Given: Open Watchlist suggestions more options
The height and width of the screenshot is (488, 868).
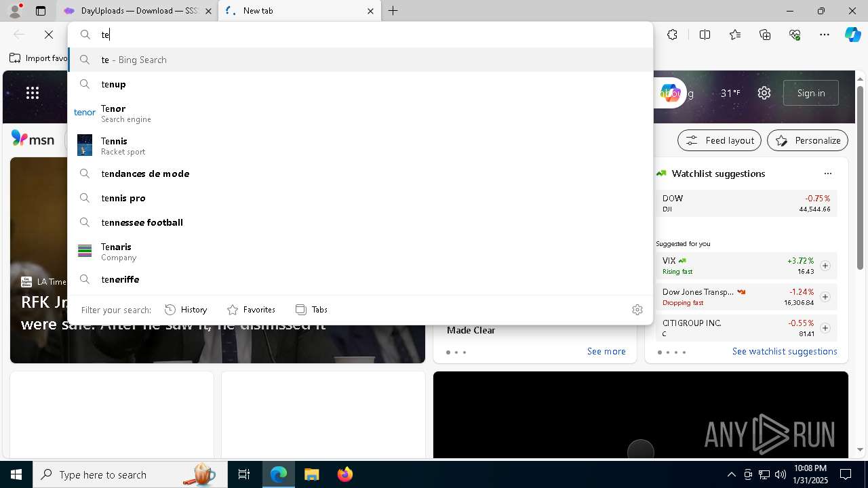Looking at the screenshot, I should tap(827, 174).
